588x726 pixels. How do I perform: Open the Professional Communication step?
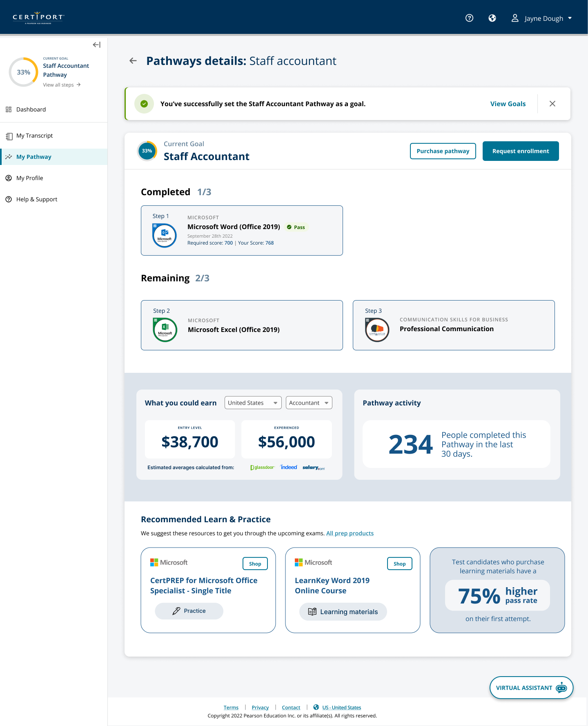pyautogui.click(x=454, y=325)
